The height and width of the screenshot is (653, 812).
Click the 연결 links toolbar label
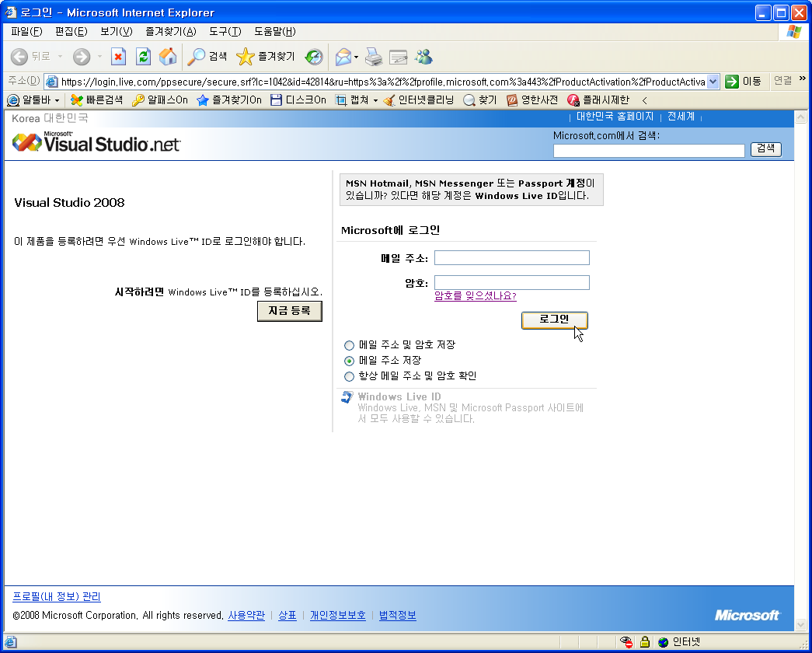point(782,81)
